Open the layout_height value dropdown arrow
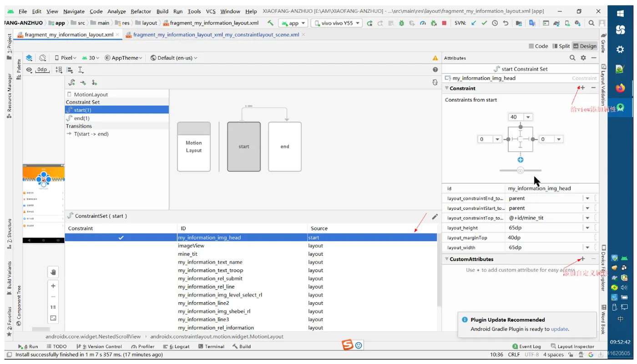 587,228
